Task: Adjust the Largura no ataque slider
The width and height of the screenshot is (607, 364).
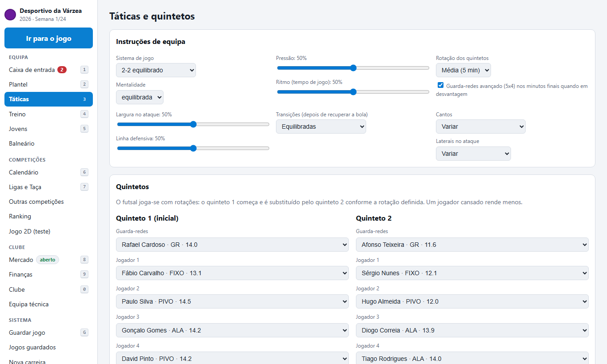Action: [193, 124]
